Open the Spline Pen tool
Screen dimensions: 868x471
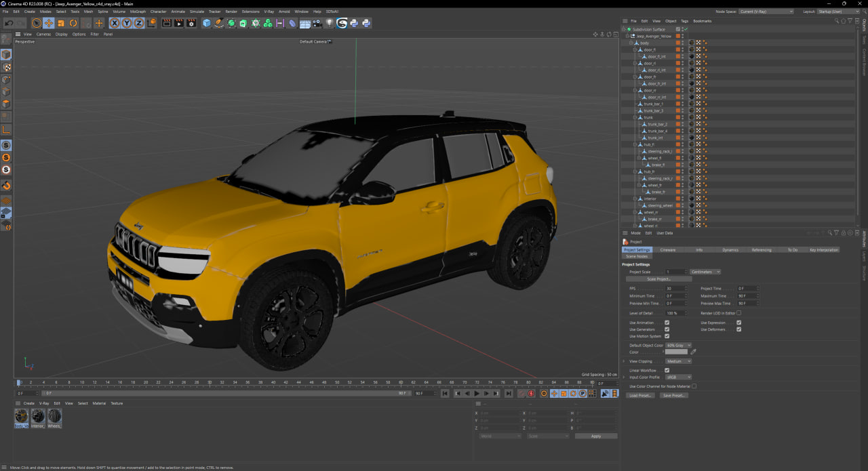coord(219,23)
